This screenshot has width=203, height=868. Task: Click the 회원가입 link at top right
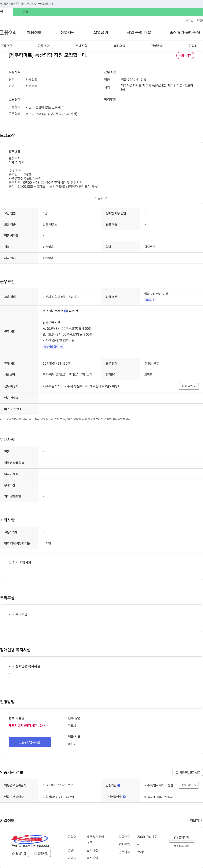(200, 20)
